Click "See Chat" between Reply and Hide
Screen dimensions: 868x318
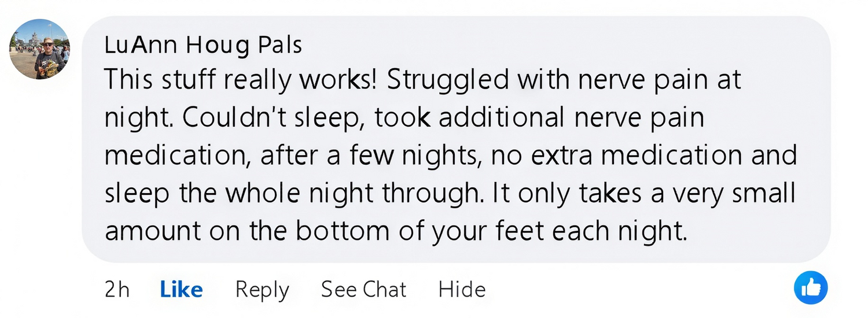tap(363, 289)
